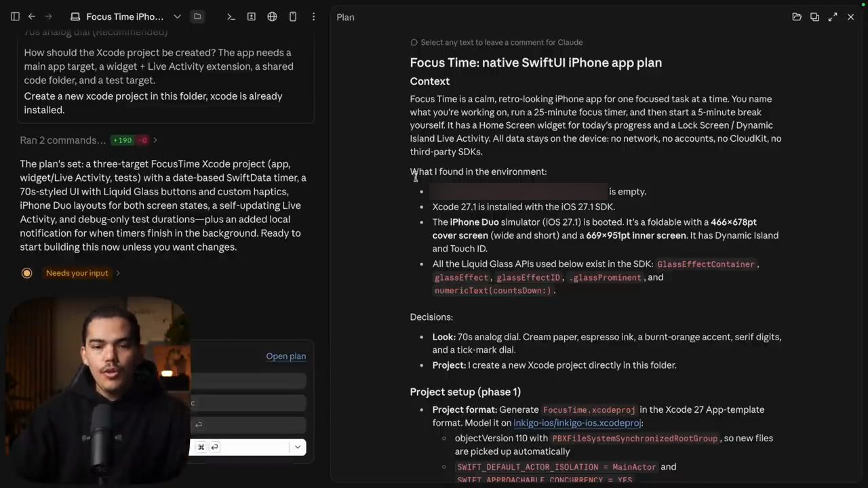Viewport: 868px width, 488px height.
Task: Click the What I found in the environment line
Action: click(x=478, y=172)
